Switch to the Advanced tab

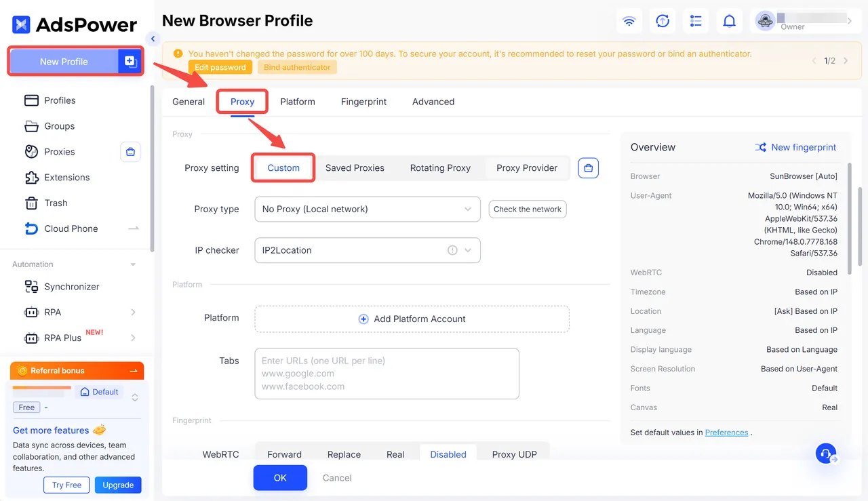click(x=433, y=102)
